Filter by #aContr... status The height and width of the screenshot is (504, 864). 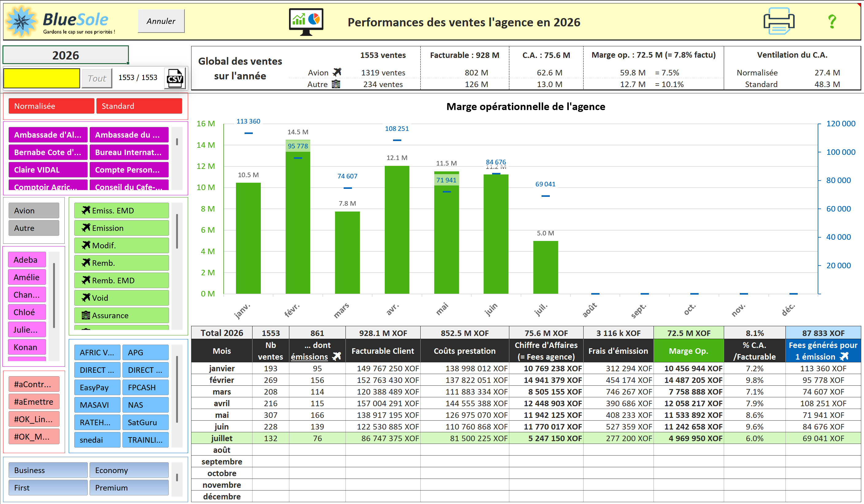[x=34, y=384]
